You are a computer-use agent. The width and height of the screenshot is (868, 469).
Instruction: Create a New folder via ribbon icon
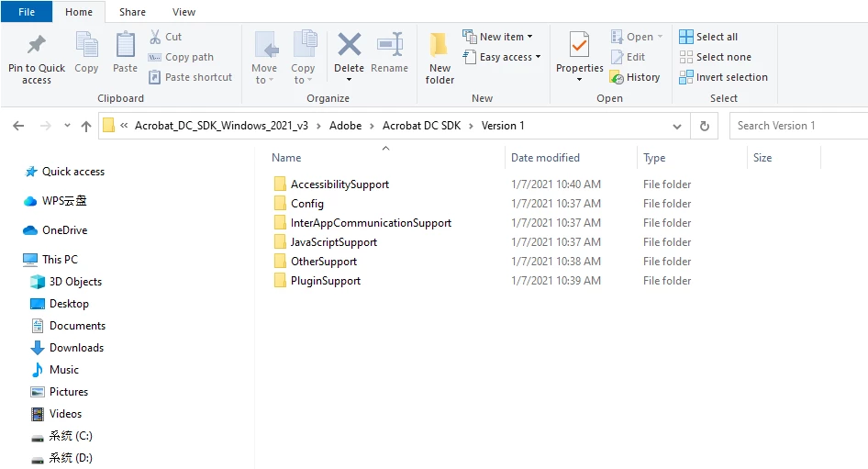click(x=439, y=44)
